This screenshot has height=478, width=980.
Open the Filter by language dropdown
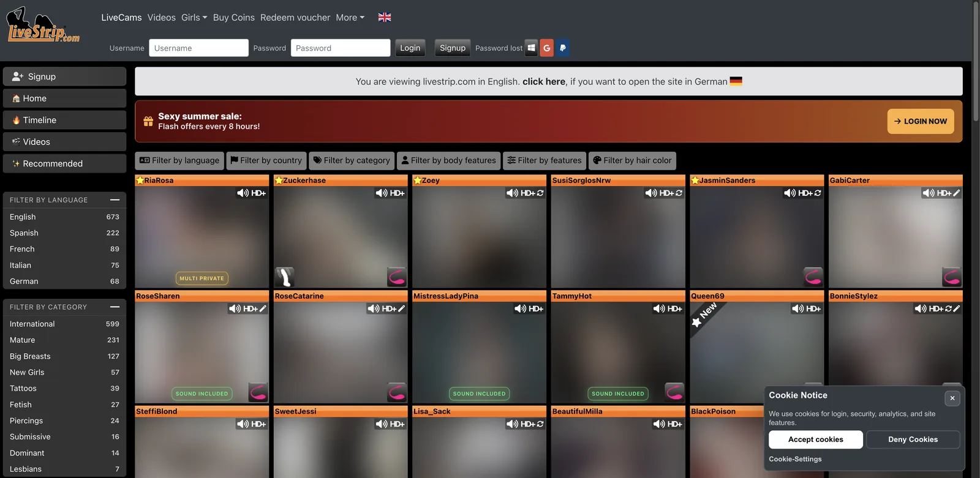179,160
